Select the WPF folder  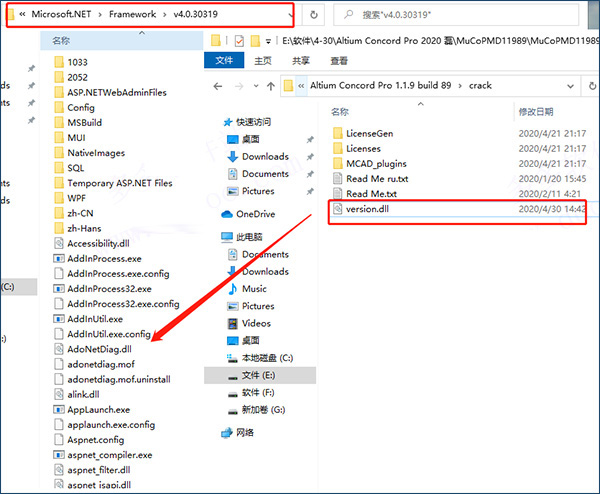pos(70,198)
